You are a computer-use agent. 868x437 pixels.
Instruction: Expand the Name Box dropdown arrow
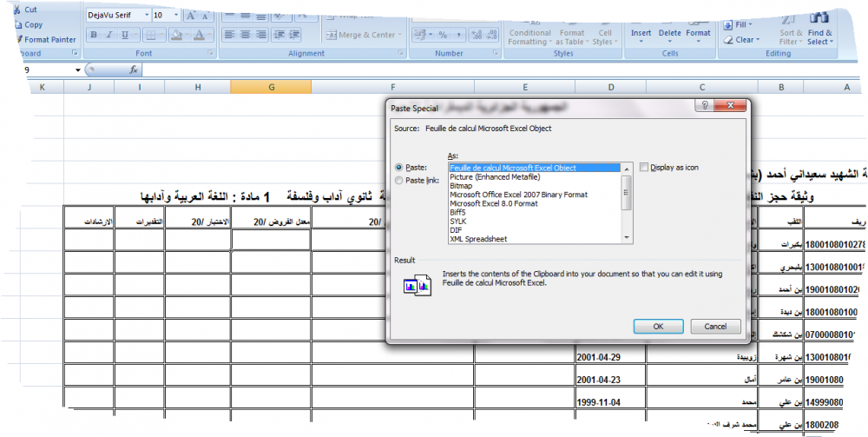coord(77,70)
